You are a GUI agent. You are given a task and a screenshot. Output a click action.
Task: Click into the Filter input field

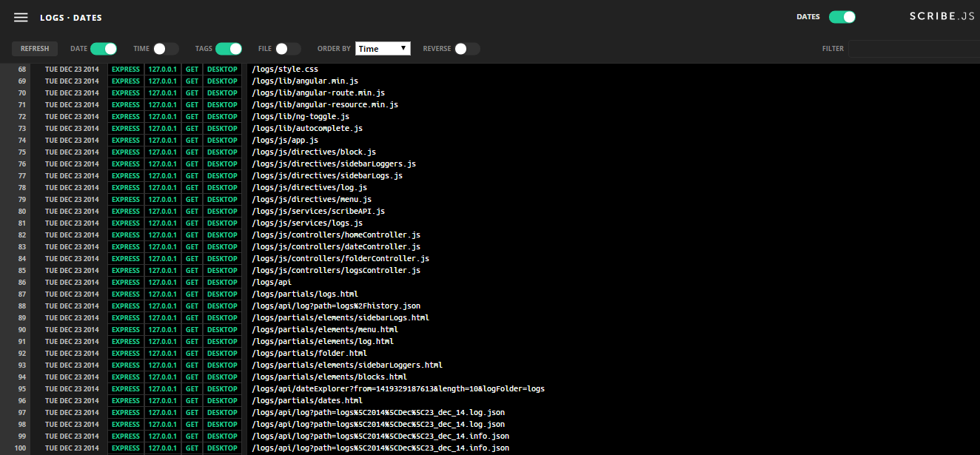point(913,49)
